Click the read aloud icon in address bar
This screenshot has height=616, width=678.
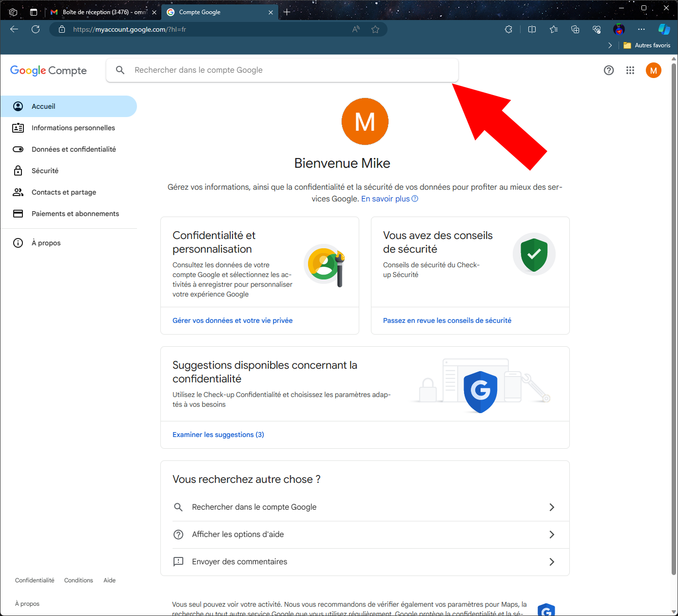(356, 29)
